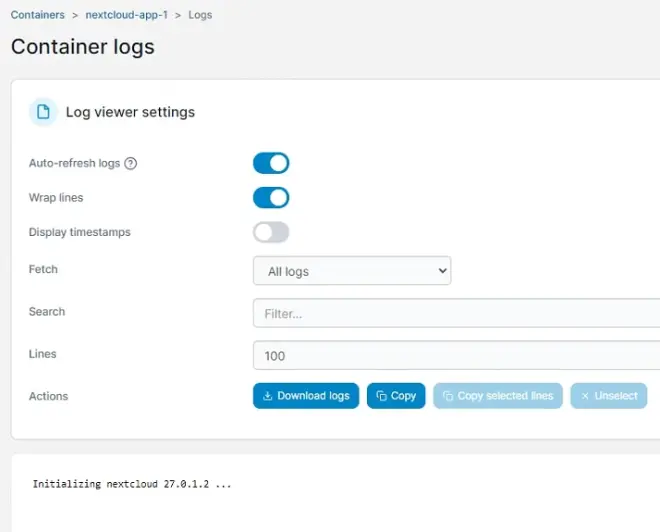Screen dimensions: 660x532
Task: Click the Download logs button
Action: (x=306, y=396)
